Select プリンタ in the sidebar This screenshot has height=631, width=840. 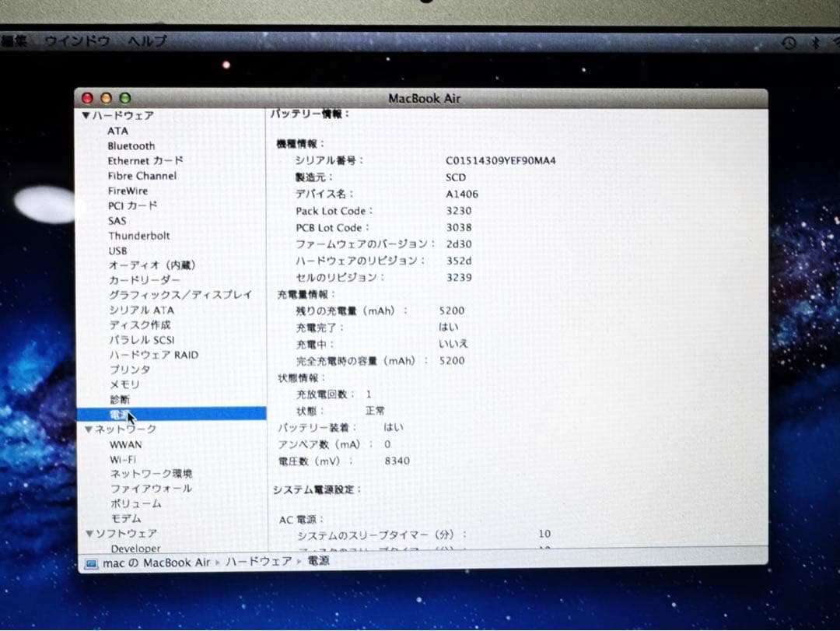130,370
